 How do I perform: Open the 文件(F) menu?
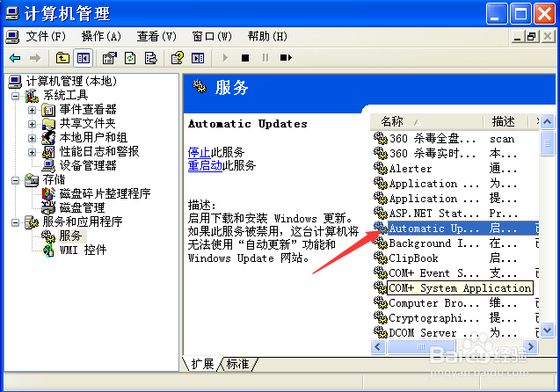(46, 36)
